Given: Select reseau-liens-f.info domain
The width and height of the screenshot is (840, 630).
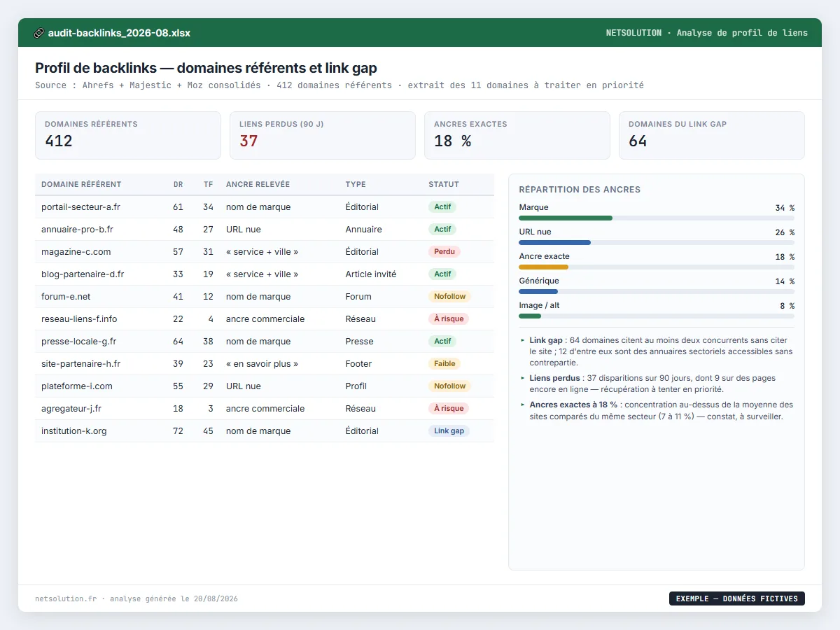Looking at the screenshot, I should tap(79, 319).
